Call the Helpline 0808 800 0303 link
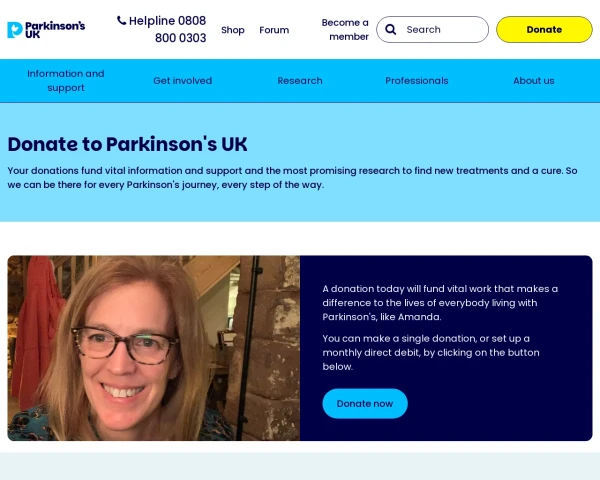Screen dimensions: 600x480 coord(161,29)
